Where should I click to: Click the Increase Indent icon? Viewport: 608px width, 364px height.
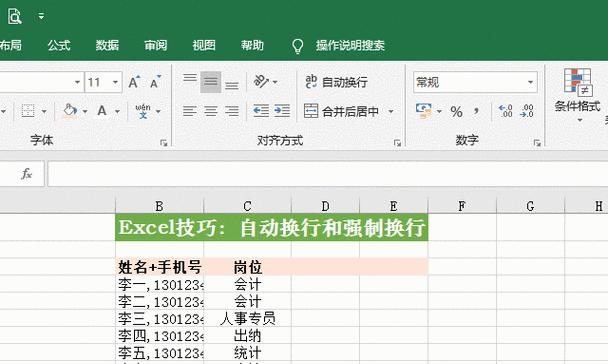pyautogui.click(x=282, y=111)
